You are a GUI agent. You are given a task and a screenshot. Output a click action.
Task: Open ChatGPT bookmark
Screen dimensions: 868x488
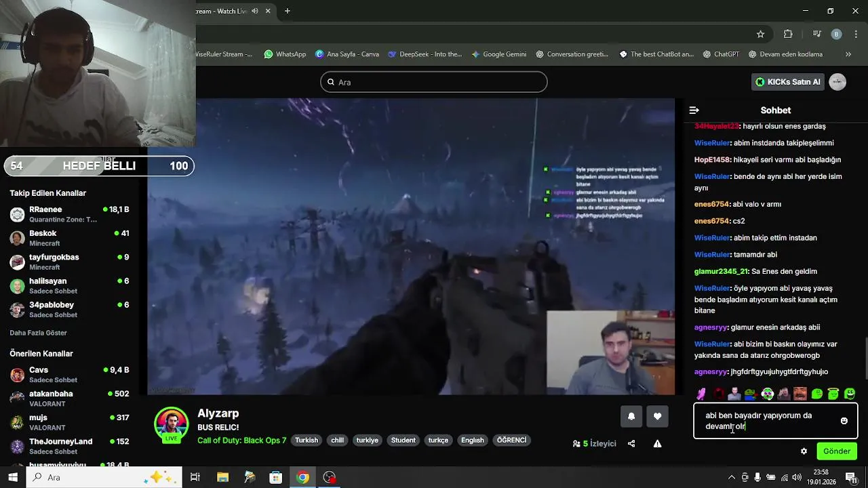[x=721, y=54]
